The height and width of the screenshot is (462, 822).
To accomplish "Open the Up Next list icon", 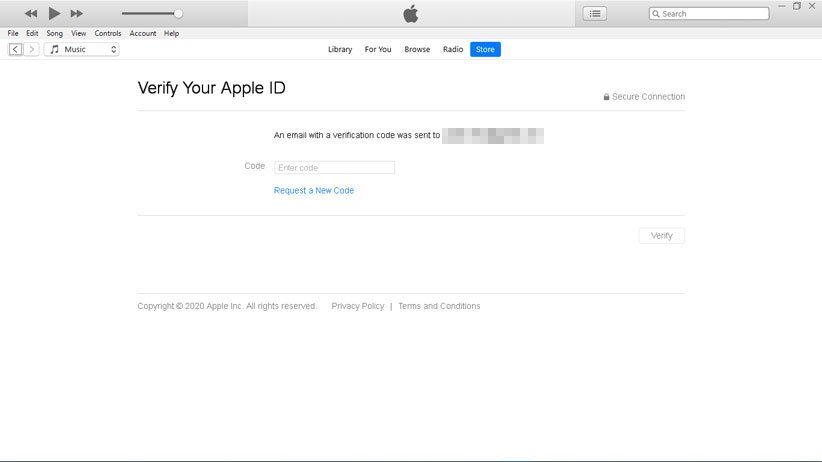I will click(595, 14).
